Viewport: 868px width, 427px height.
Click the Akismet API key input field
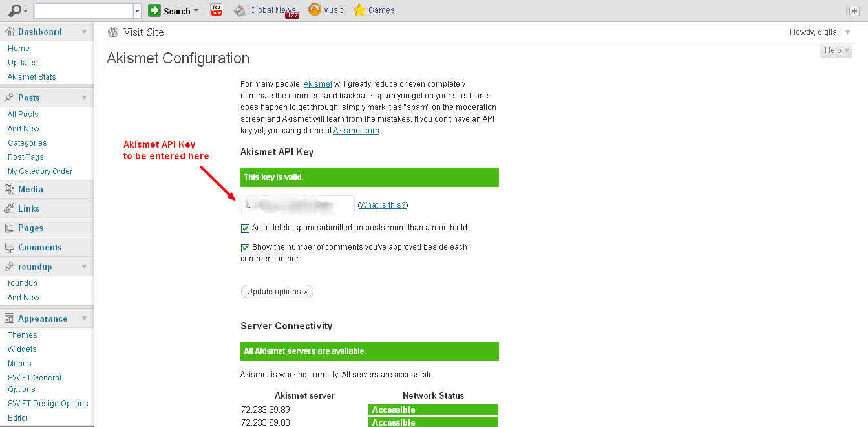tap(297, 204)
